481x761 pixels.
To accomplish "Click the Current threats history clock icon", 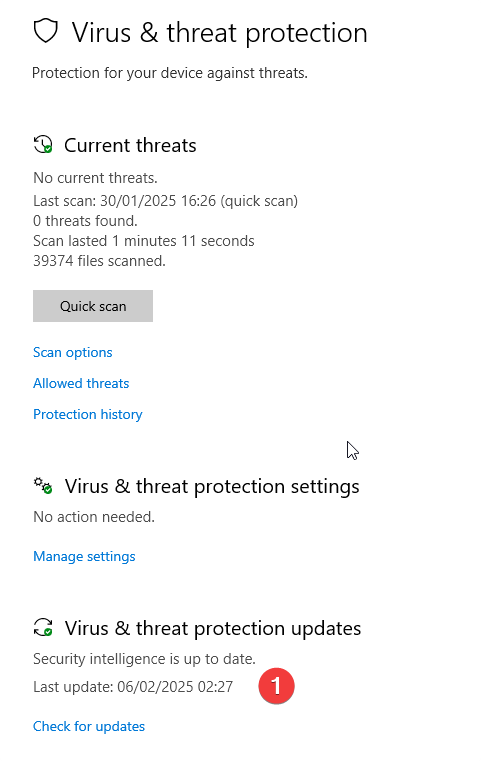I will point(43,145).
